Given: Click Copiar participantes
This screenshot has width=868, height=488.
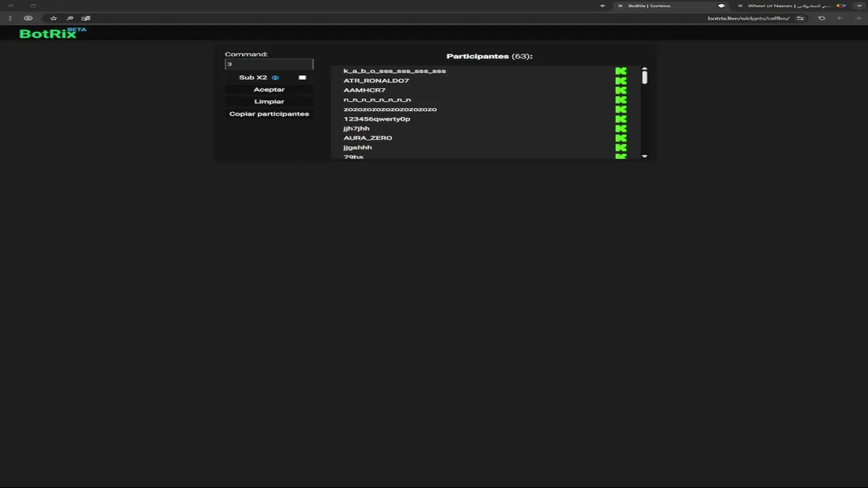Looking at the screenshot, I should (x=269, y=114).
